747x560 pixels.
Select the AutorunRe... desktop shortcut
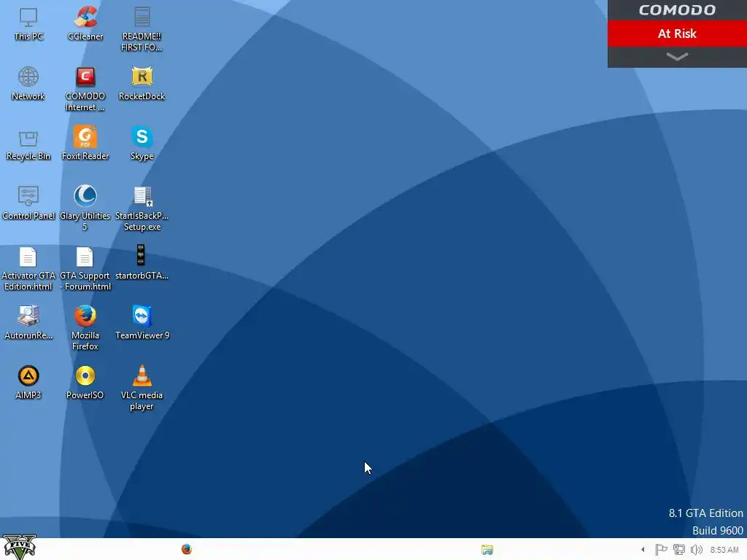click(x=28, y=323)
